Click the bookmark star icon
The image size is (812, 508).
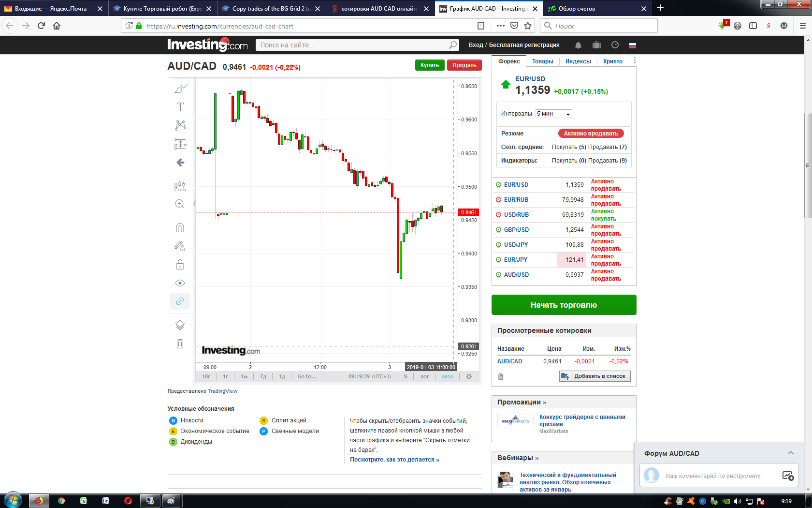528,26
